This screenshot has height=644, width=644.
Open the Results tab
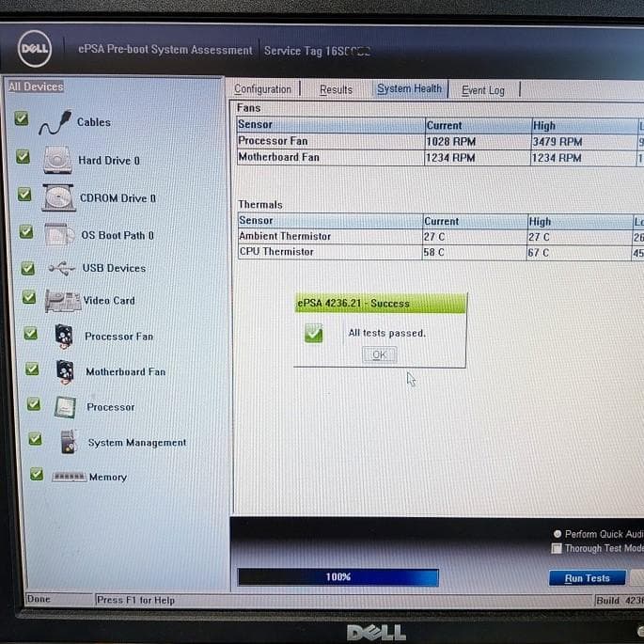click(x=336, y=90)
